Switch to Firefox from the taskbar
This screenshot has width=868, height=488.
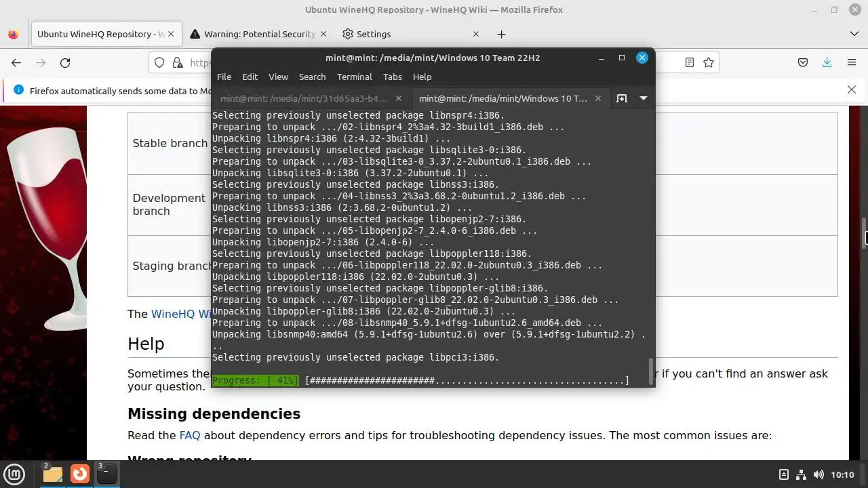point(80,474)
